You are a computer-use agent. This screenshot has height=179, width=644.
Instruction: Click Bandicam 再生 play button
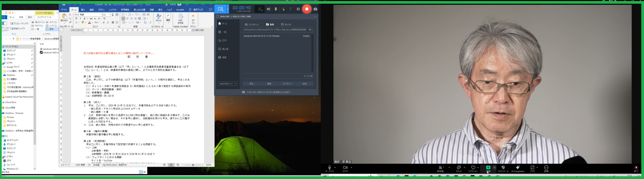click(x=252, y=84)
